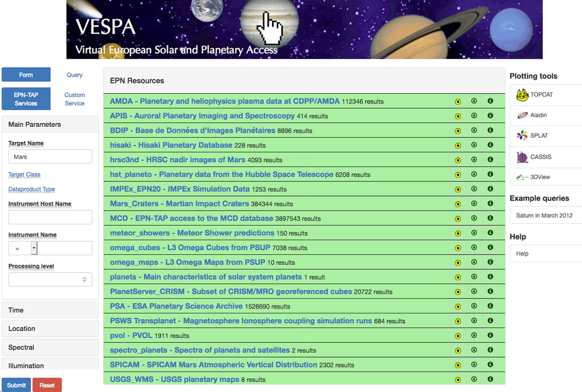Click the Instrument Host Name field
Image resolution: width=582 pixels, height=392 pixels.
50,217
